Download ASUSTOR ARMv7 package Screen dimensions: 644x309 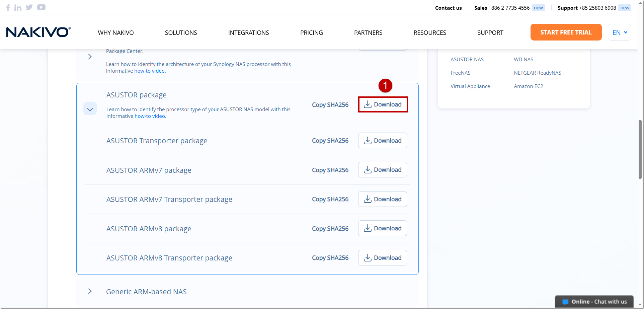(383, 170)
